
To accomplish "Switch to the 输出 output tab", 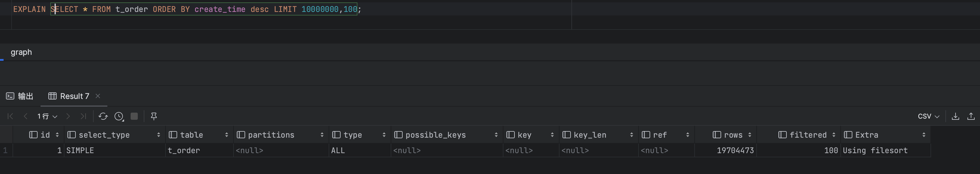I will point(20,96).
